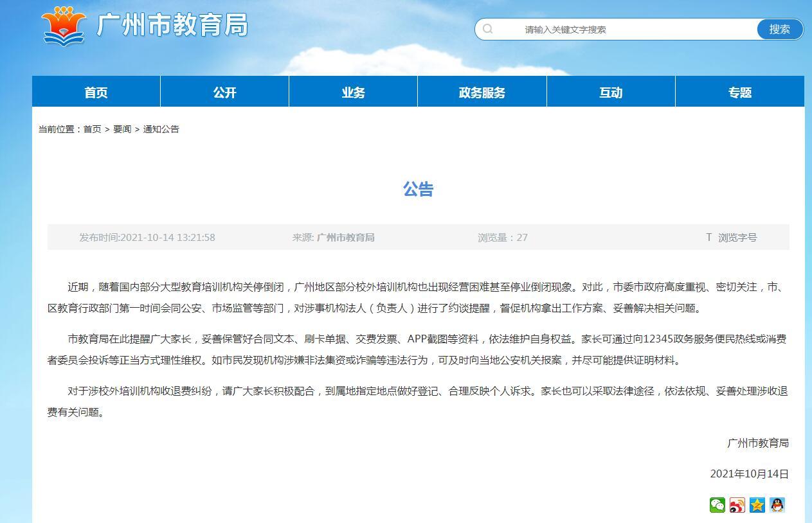The height and width of the screenshot is (523, 812).
Task: Share to QZone star icon
Action: (757, 505)
